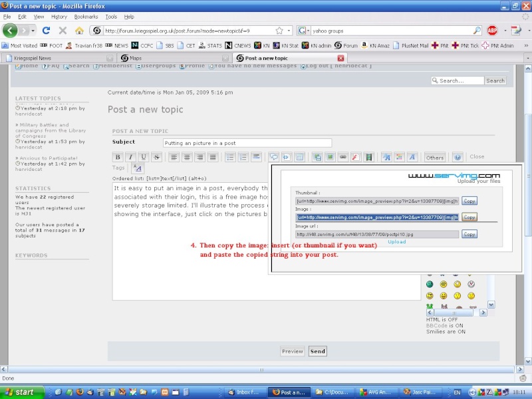The image size is (532, 399).
Task: Toggle underline formatting in the editor
Action: click(144, 157)
